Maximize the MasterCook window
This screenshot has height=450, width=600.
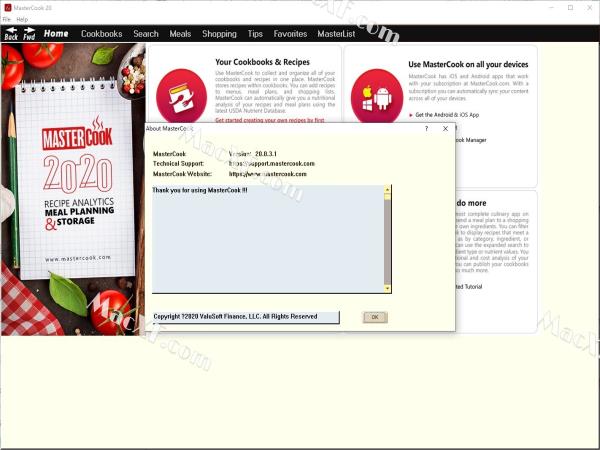coord(571,7)
